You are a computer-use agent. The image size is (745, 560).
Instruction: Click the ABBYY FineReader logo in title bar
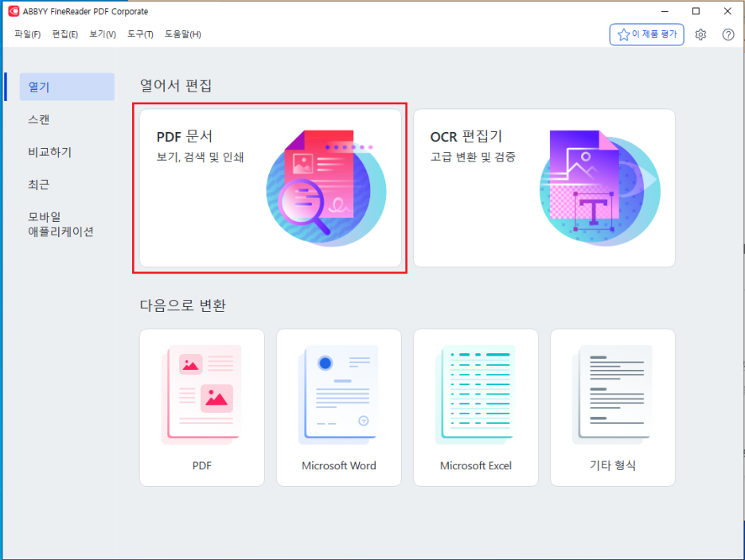pos(14,11)
